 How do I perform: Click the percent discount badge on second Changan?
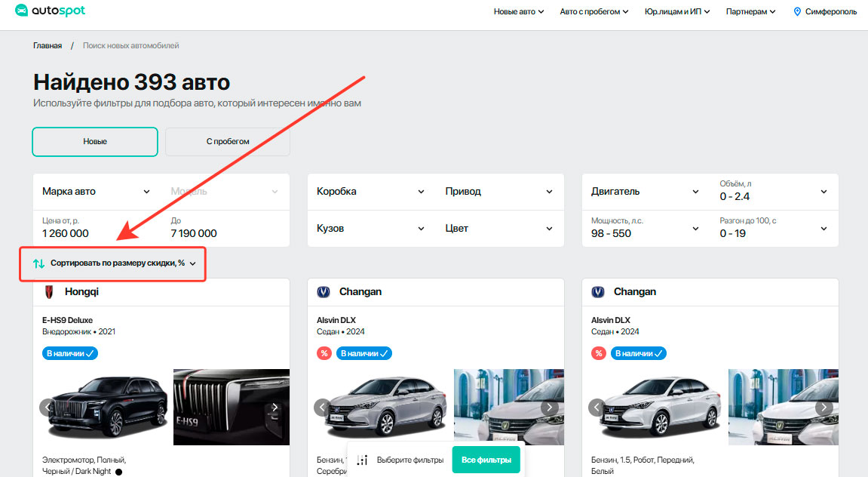599,353
